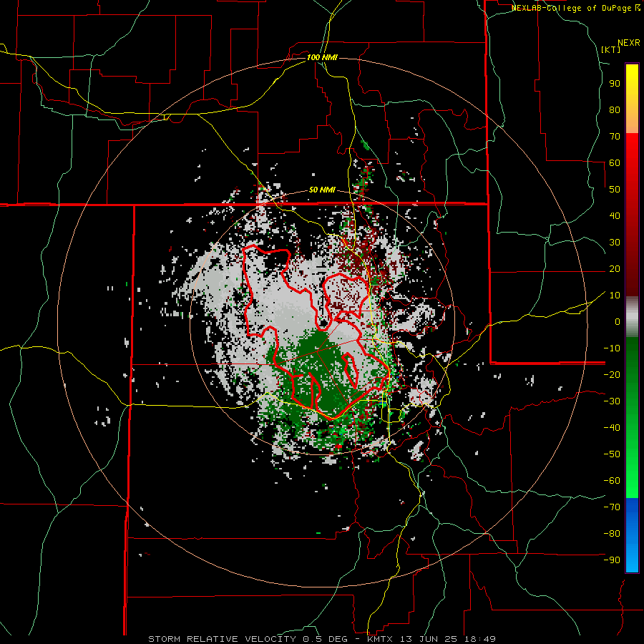Click the 18:49 timestamp in the caption
Image resolution: width=644 pixels, height=644 pixels.
tap(481, 639)
